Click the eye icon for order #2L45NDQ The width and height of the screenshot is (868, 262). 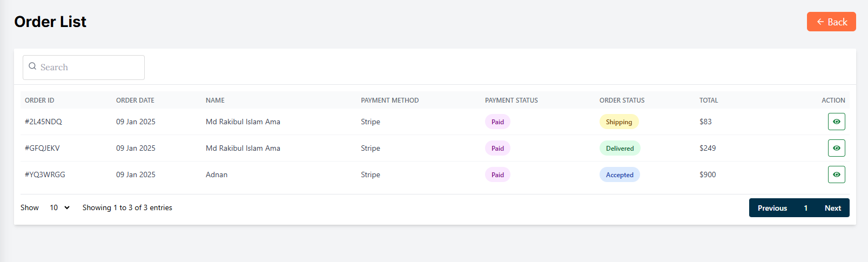[836, 122]
